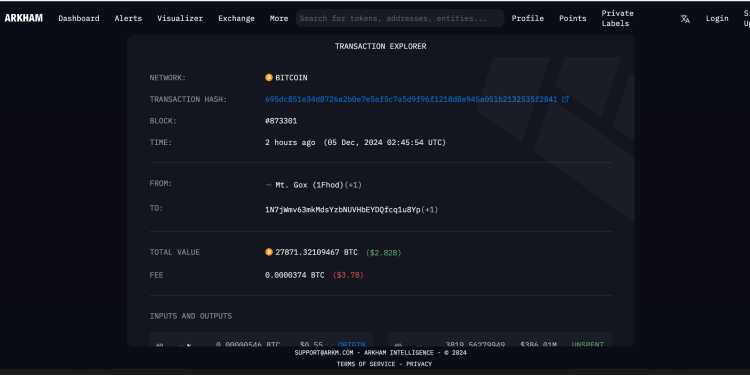
Task: Click the token and address search field
Action: pos(400,18)
